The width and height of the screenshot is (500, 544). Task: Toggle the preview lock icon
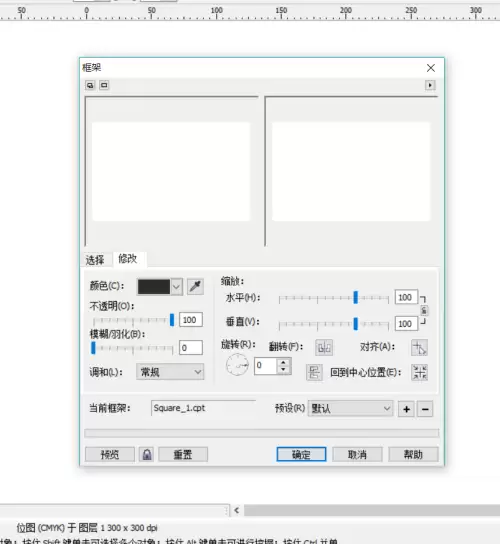(147, 454)
